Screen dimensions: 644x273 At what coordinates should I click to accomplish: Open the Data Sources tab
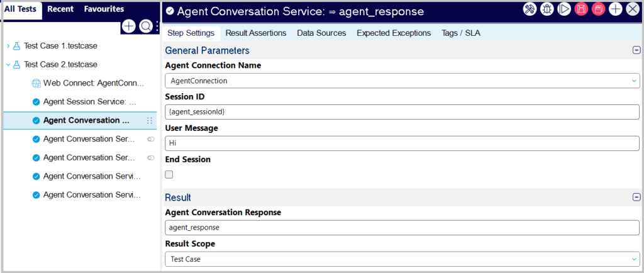pos(321,33)
